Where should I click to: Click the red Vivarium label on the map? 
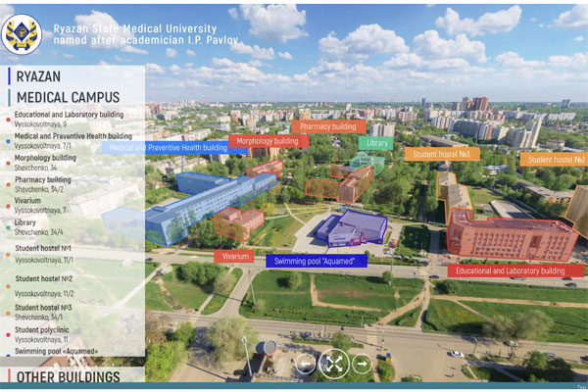(x=236, y=256)
